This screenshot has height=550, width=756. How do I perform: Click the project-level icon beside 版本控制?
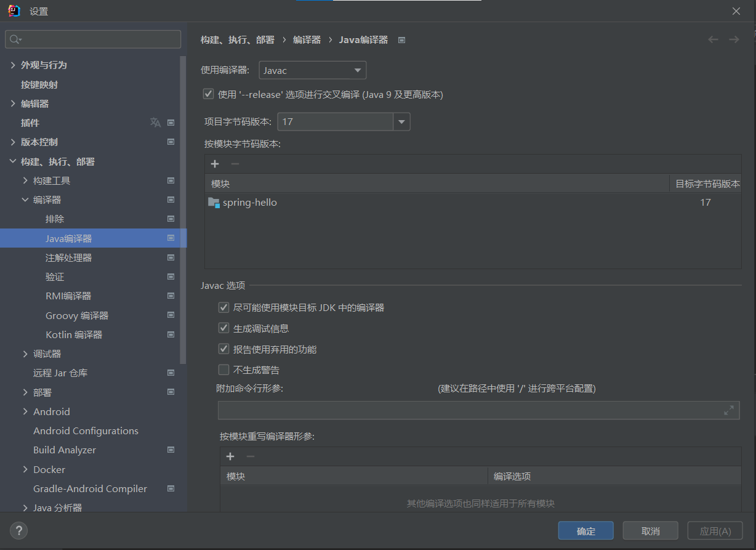point(171,142)
